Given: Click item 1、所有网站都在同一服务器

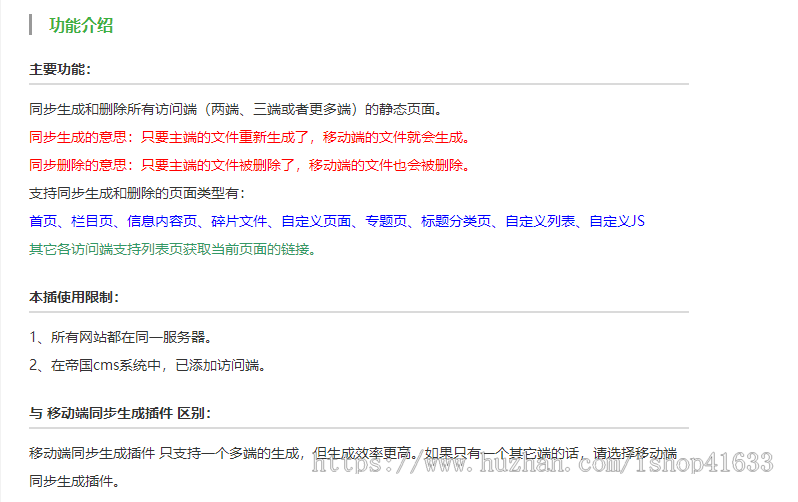Looking at the screenshot, I should [121, 337].
